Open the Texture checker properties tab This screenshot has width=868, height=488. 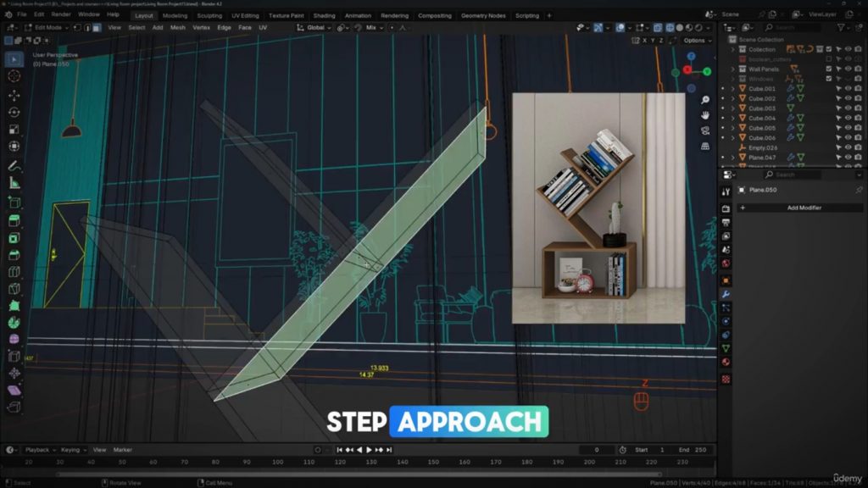(x=726, y=379)
